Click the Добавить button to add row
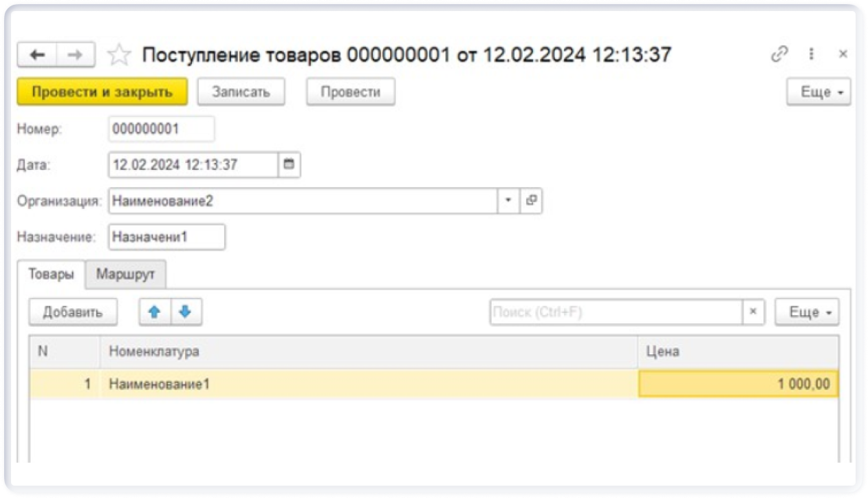868x498 pixels. (x=73, y=312)
